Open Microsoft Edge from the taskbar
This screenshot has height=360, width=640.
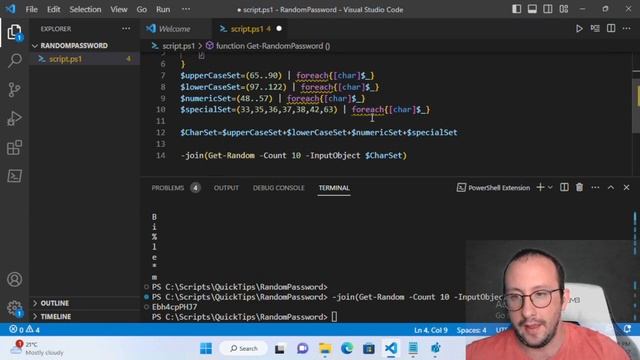347,348
